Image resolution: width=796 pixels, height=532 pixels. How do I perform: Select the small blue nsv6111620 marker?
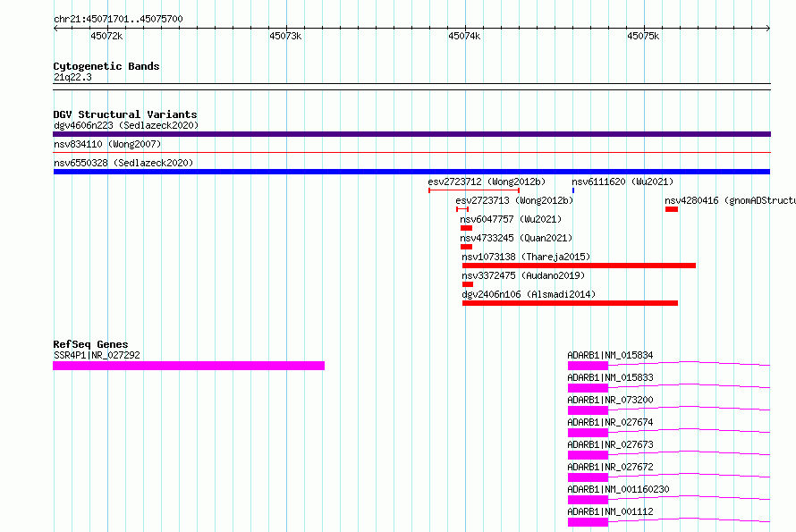point(573,190)
